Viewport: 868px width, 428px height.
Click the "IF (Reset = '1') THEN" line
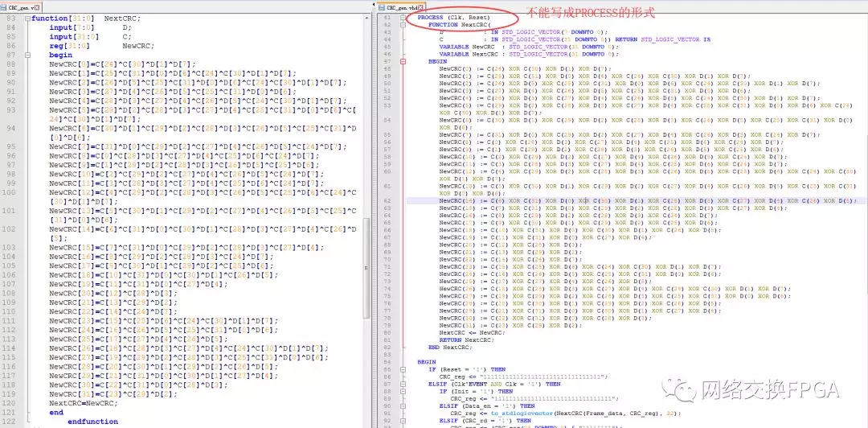(x=467, y=369)
